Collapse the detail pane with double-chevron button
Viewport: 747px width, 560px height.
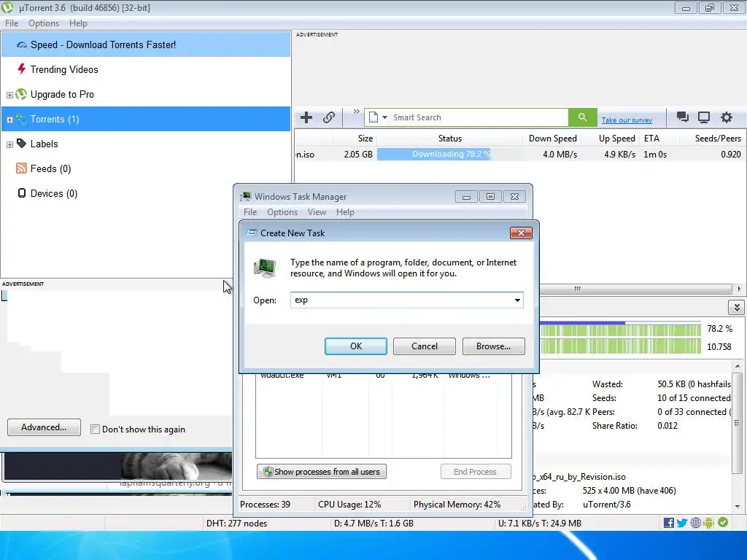point(737,307)
